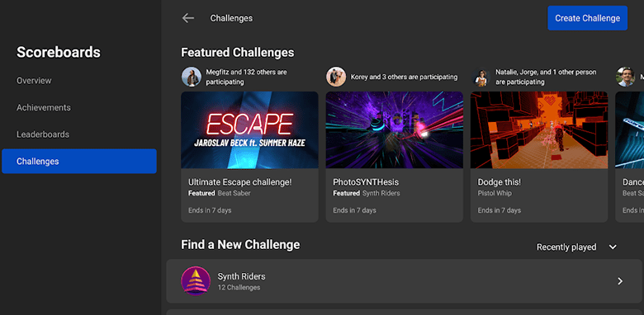Screen dimensions: 644x315
Task: Open the Synth Riders row right chevron
Action: click(620, 281)
